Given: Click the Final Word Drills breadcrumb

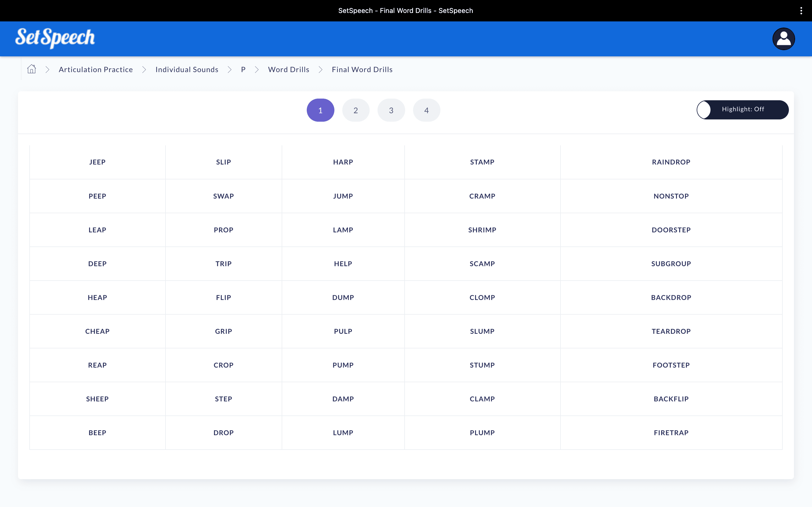Looking at the screenshot, I should pos(362,69).
